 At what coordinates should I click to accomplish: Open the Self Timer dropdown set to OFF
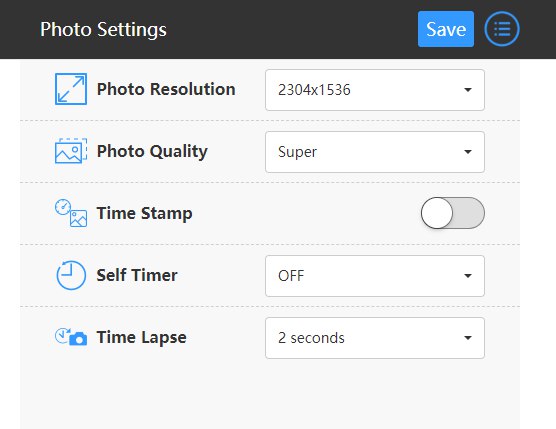375,276
